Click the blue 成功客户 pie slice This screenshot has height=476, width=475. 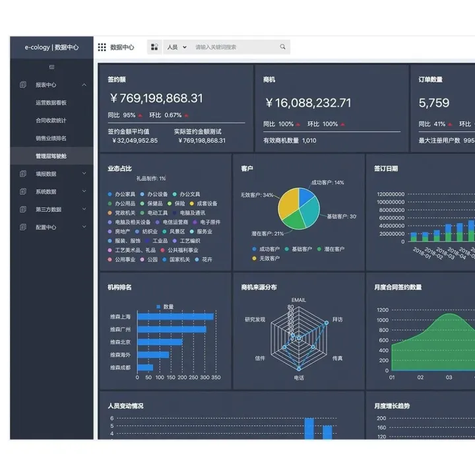(x=305, y=196)
